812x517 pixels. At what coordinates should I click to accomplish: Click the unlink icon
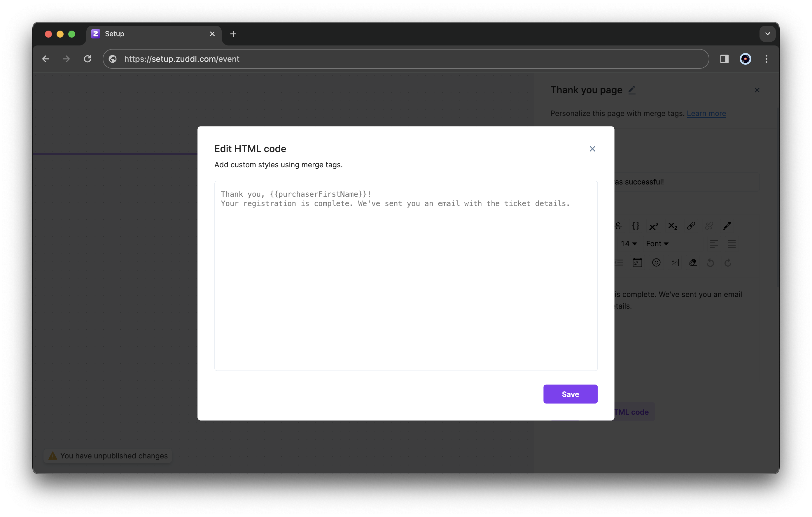pos(709,226)
